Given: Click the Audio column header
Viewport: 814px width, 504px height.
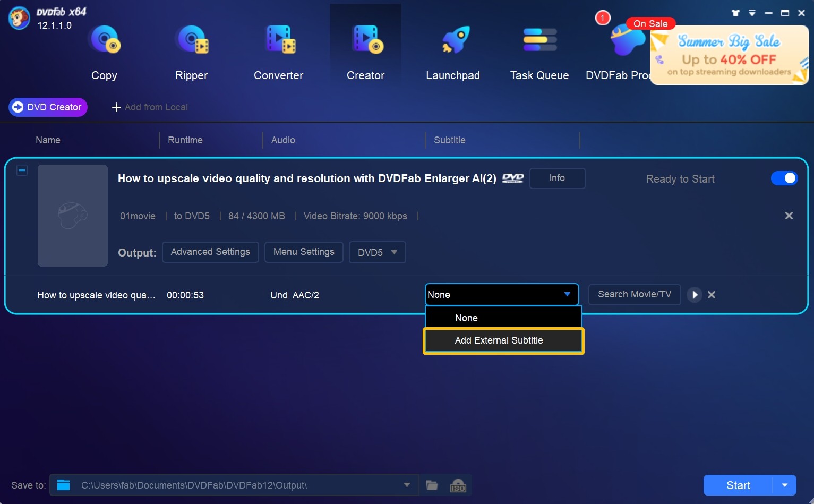Looking at the screenshot, I should pyautogui.click(x=283, y=140).
